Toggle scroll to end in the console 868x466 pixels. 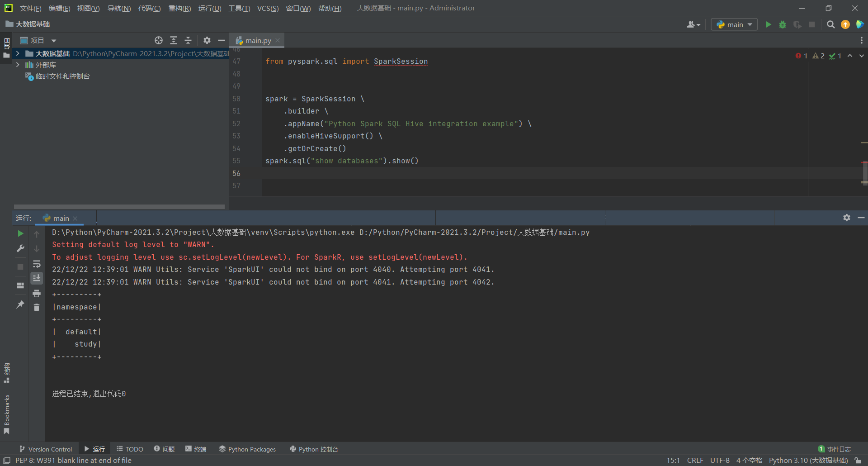click(x=37, y=278)
